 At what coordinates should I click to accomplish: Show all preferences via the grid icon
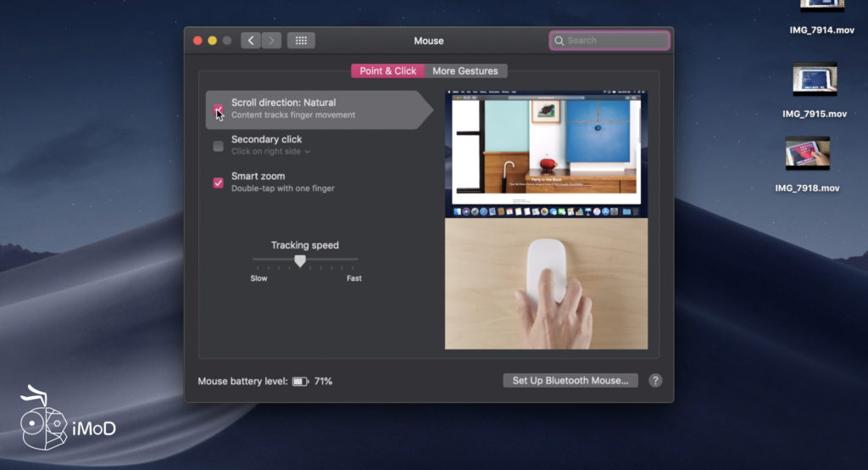pyautogui.click(x=301, y=41)
